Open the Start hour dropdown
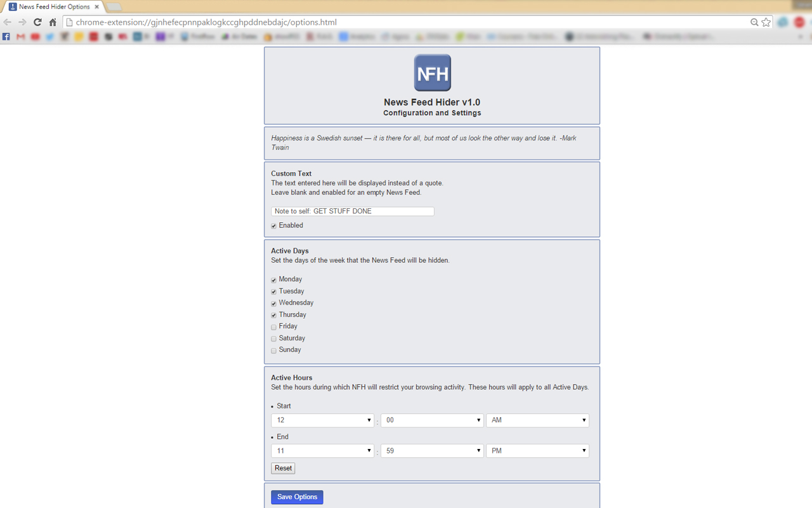The image size is (812, 508). tap(322, 420)
